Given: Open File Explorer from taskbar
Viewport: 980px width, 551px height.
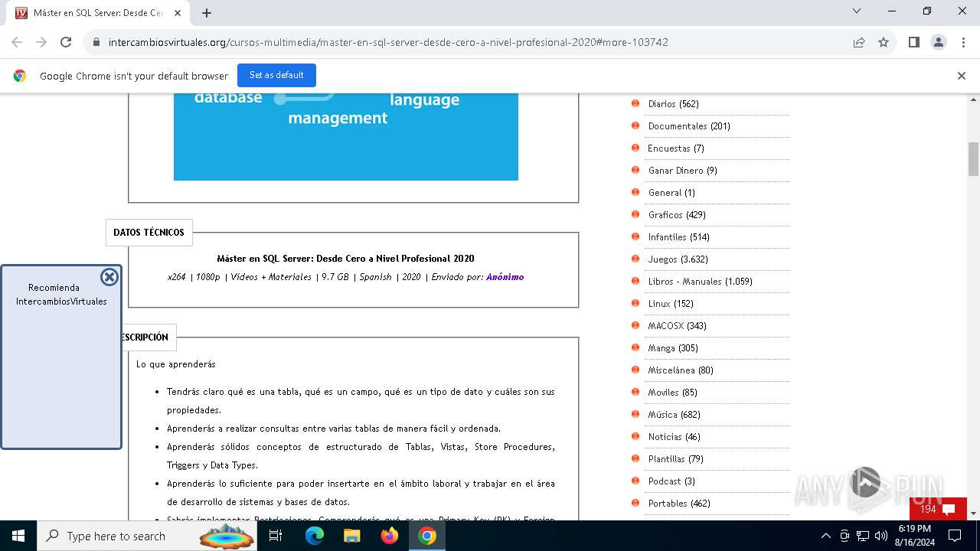Looking at the screenshot, I should (351, 536).
